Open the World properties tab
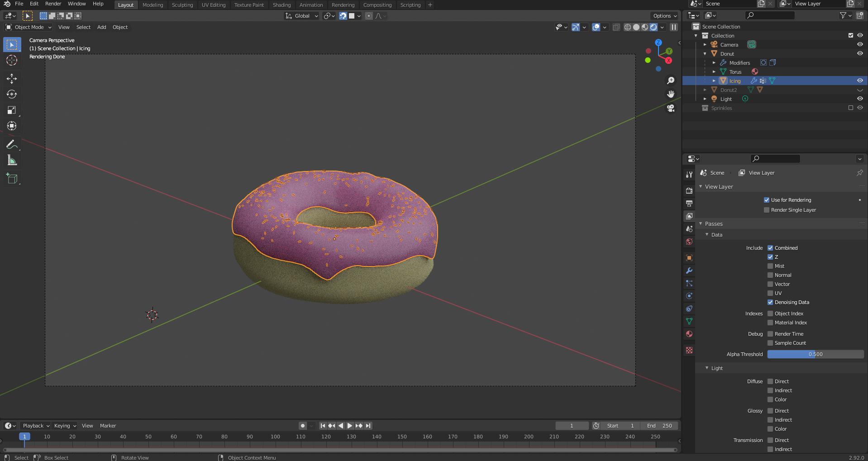The image size is (868, 461). 689,242
